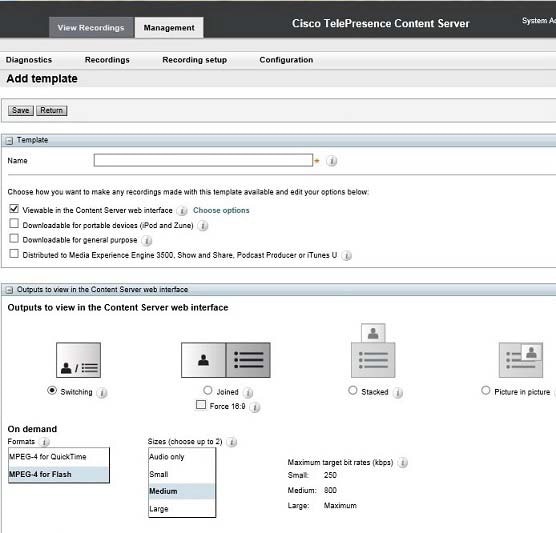Open the Recording setup menu
Image resolution: width=556 pixels, height=533 pixels.
point(195,60)
